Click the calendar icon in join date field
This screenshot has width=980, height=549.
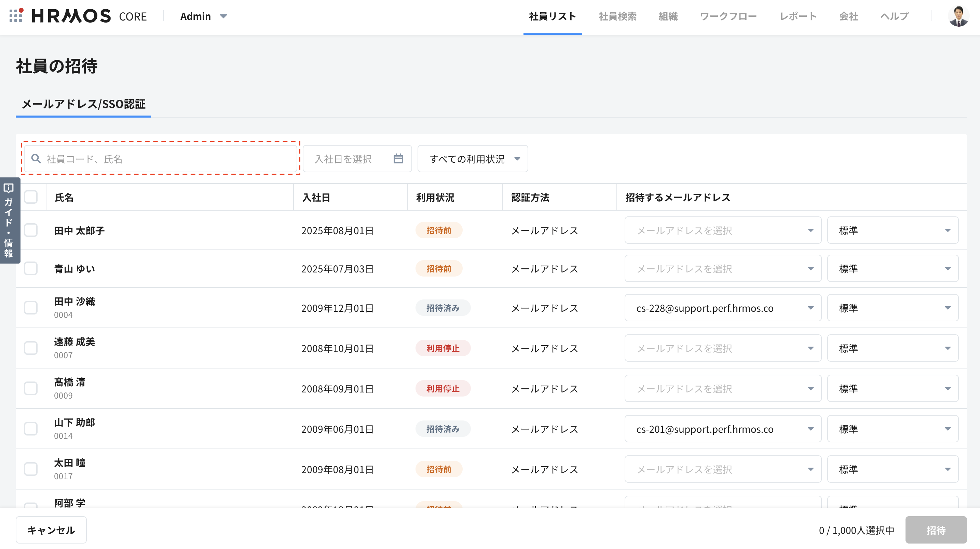coord(398,159)
